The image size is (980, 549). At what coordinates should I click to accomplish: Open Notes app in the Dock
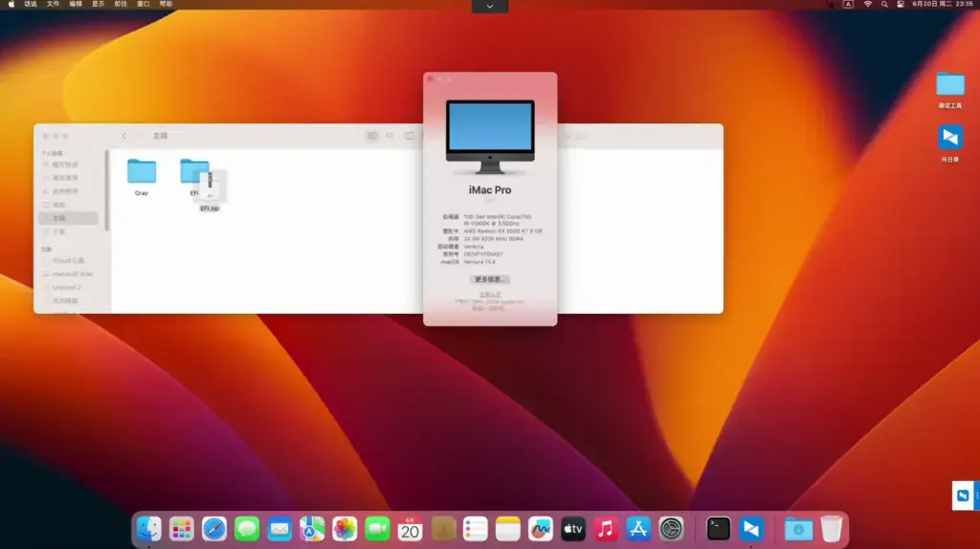click(x=507, y=529)
